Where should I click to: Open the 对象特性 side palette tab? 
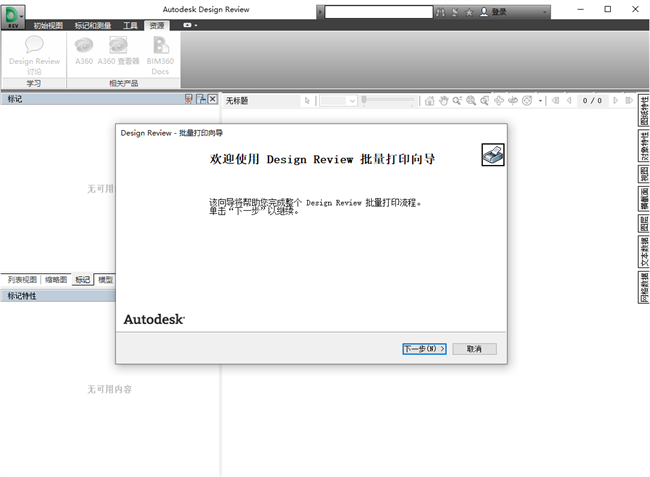644,146
